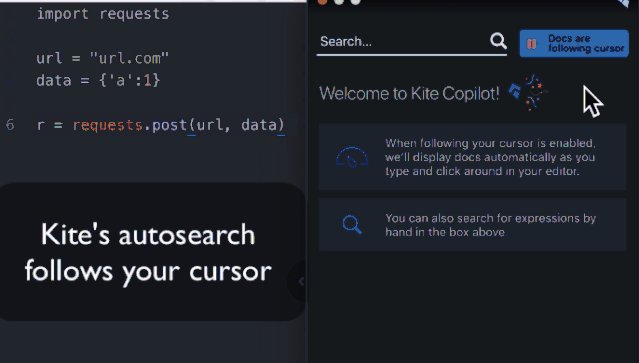Minimize the Copilot window with the yellow button

tap(339, 2)
